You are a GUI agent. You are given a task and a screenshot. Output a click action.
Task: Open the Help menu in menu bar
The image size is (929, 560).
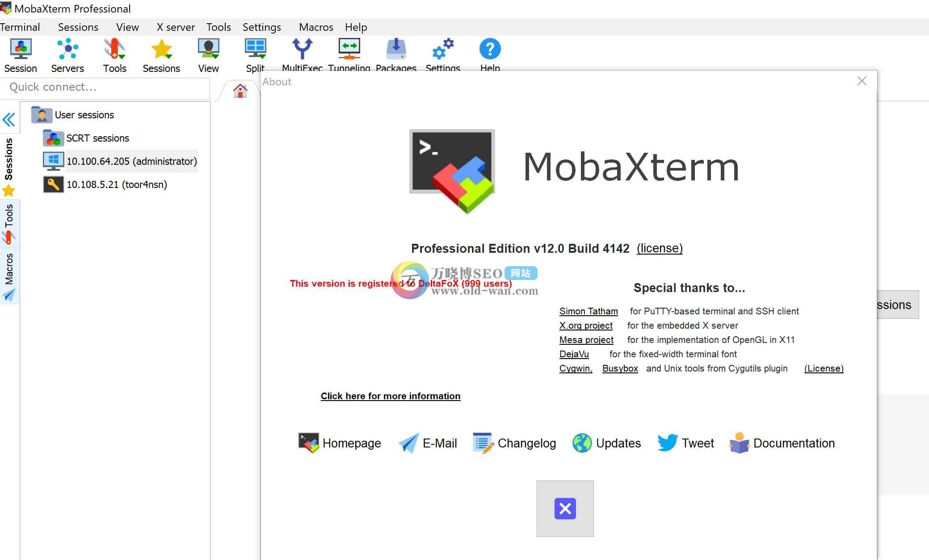click(356, 27)
